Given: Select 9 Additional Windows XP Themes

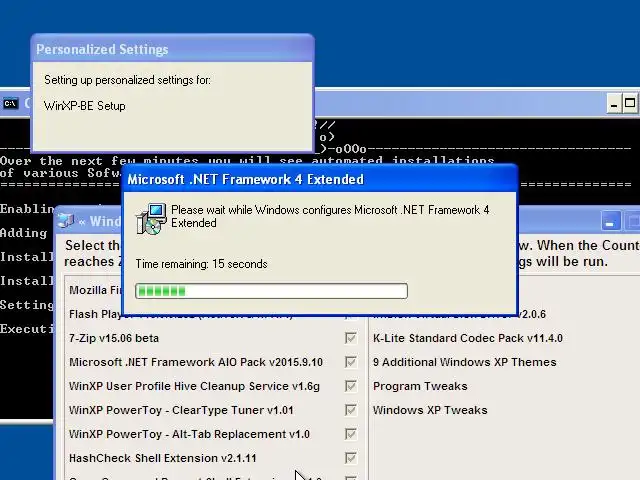Looking at the screenshot, I should [464, 362].
